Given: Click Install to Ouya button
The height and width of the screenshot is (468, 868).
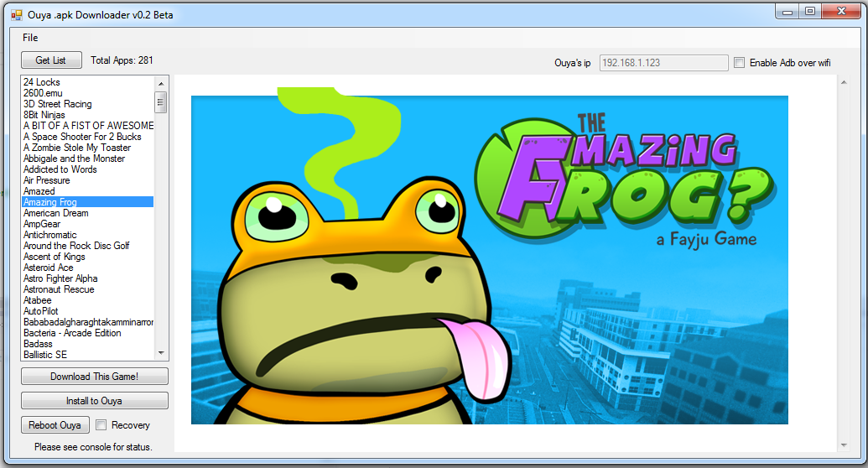Looking at the screenshot, I should pos(95,400).
